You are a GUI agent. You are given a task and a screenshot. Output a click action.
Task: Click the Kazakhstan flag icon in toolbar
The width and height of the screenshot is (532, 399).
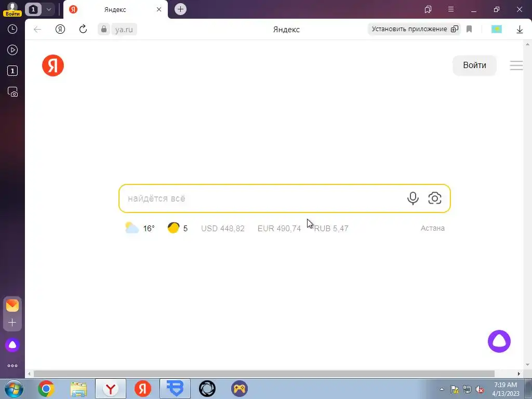pyautogui.click(x=497, y=29)
